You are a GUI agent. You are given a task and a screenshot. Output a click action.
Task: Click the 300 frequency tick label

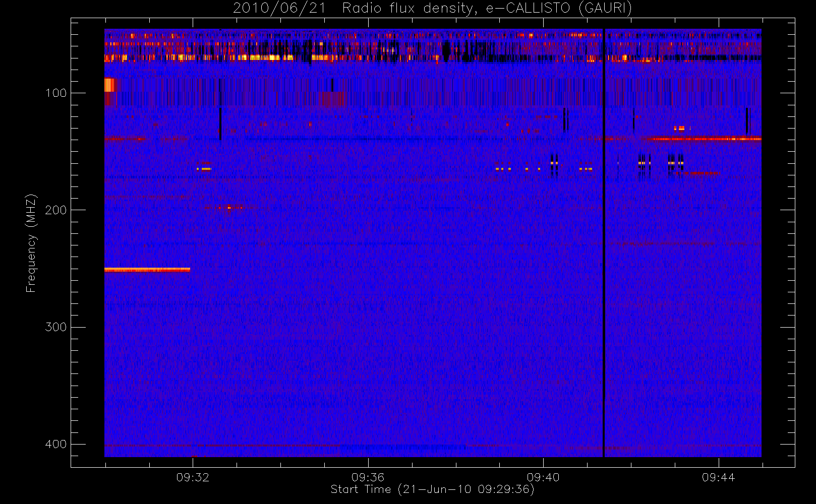tap(55, 327)
